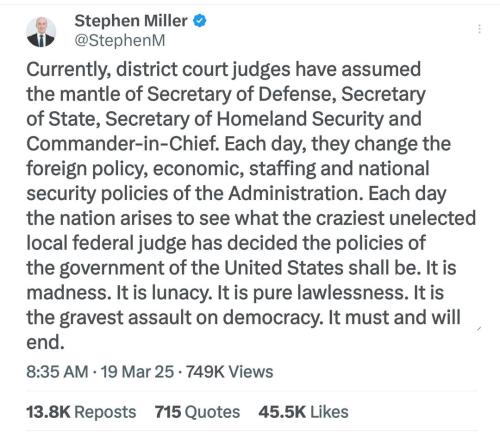Viewport: 500px width, 437px height.
Task: Click the word "democracy" in the tweet
Action: [273, 318]
